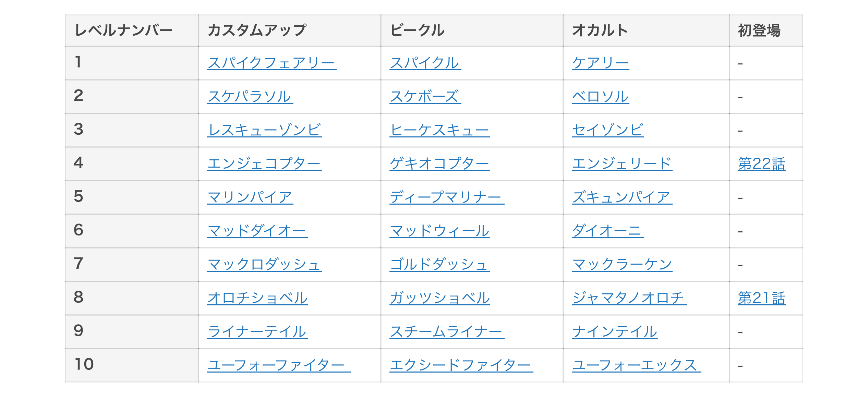Image resolution: width=868 pixels, height=401 pixels.
Task: Click the エンジェコプター link
Action: 264,164
